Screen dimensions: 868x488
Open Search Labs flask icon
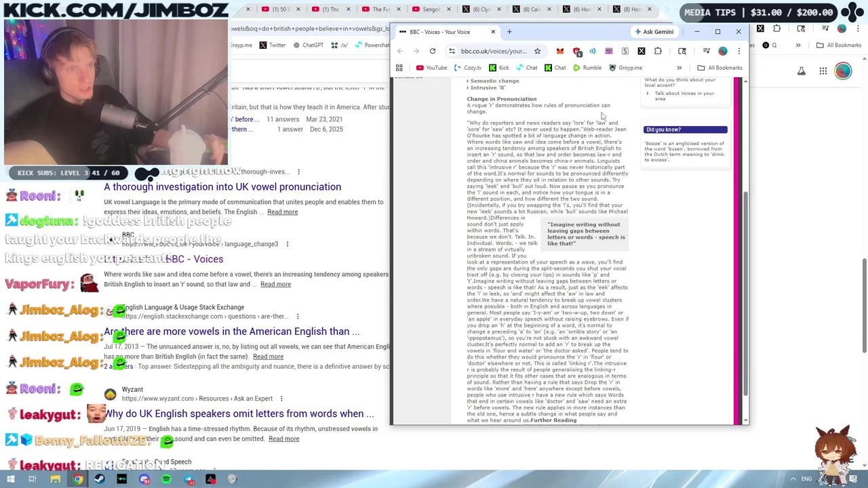tap(802, 71)
